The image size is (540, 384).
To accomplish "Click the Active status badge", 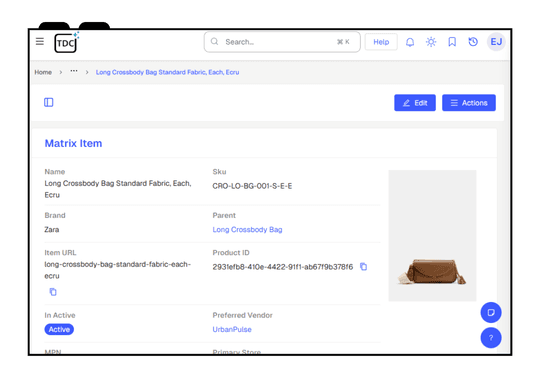I will 59,329.
